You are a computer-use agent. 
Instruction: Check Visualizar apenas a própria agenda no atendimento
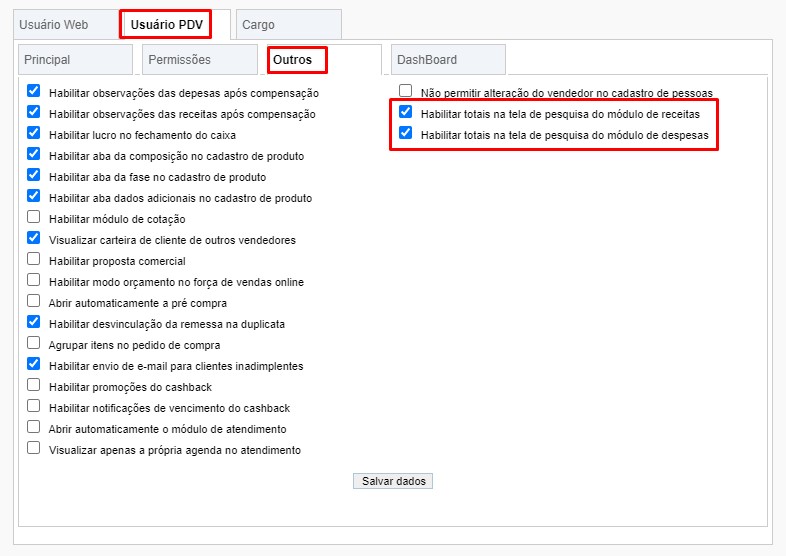(34, 448)
